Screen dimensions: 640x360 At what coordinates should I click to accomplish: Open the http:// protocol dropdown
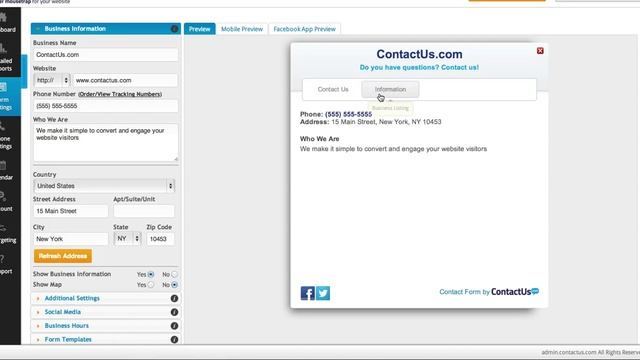[x=52, y=80]
